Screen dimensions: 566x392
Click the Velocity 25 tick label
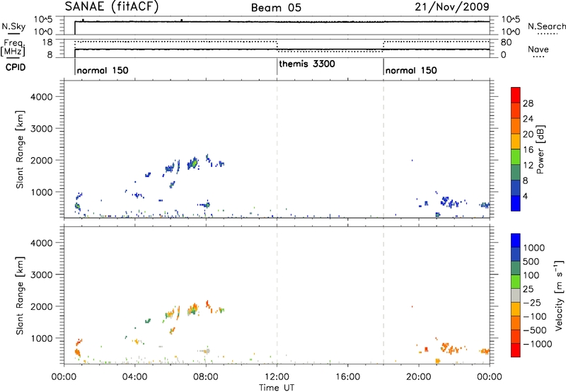[x=529, y=289]
